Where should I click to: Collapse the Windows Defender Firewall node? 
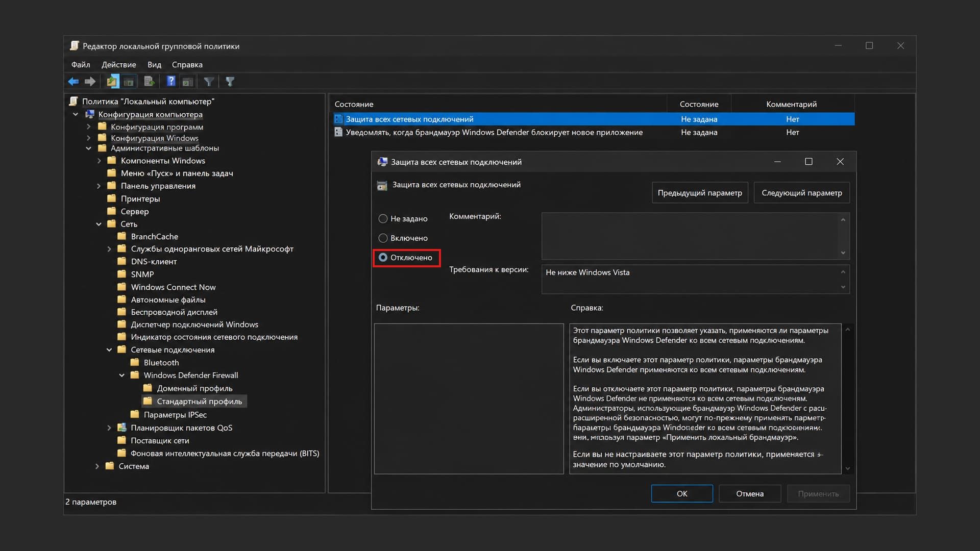click(x=122, y=375)
